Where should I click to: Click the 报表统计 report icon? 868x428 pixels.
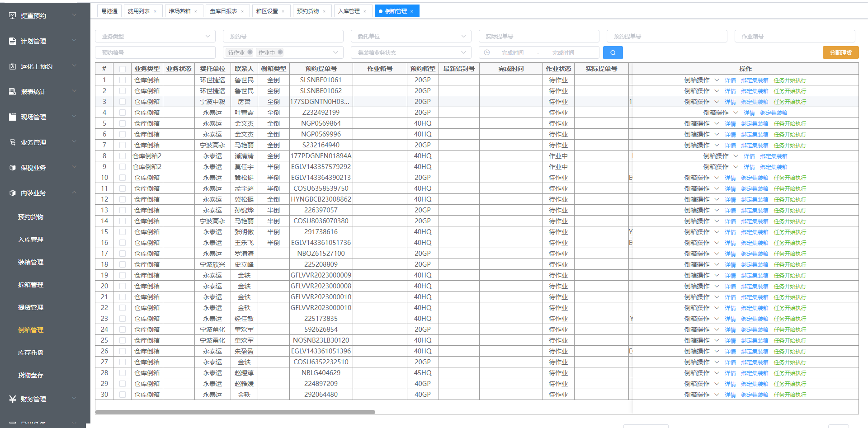pos(13,92)
